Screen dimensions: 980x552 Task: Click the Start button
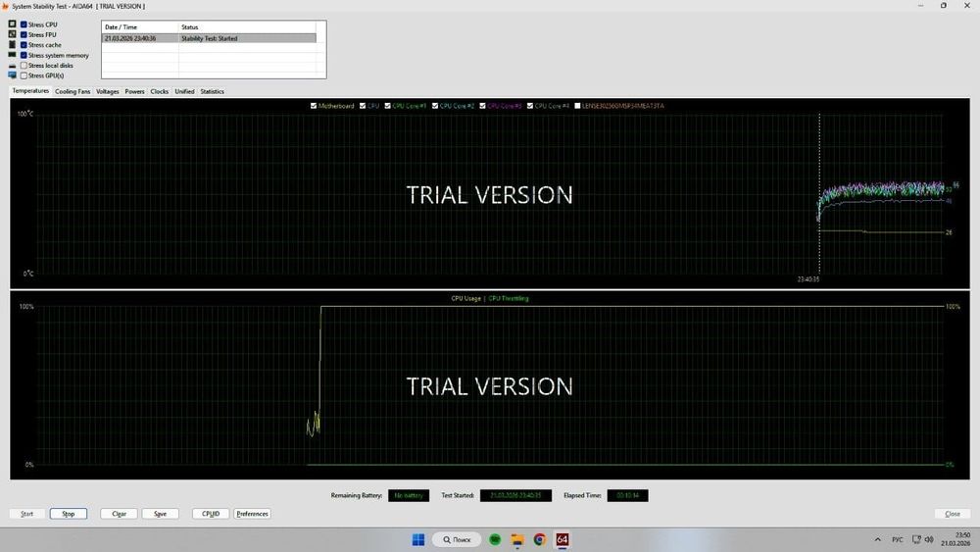point(26,513)
